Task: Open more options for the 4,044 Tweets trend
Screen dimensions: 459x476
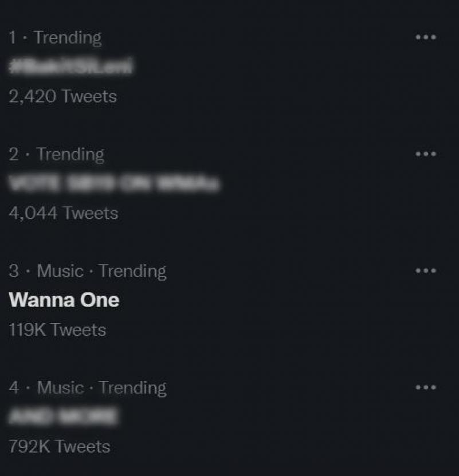Action: click(x=425, y=154)
